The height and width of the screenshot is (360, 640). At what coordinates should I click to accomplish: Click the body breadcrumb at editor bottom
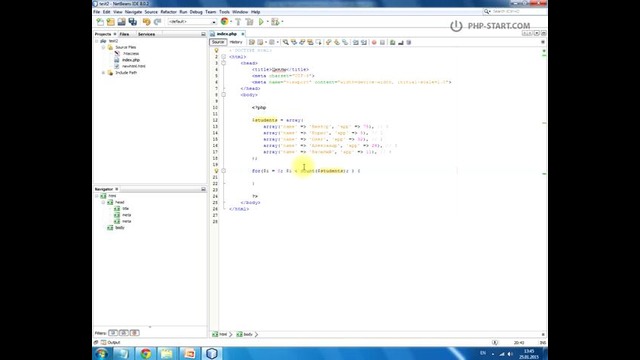(245, 334)
